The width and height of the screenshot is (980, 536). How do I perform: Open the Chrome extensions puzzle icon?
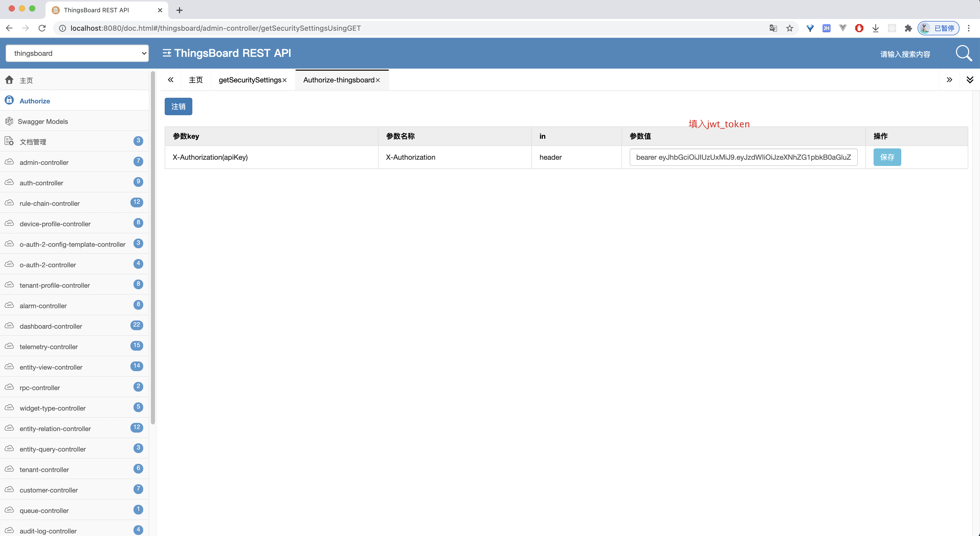[x=908, y=28]
